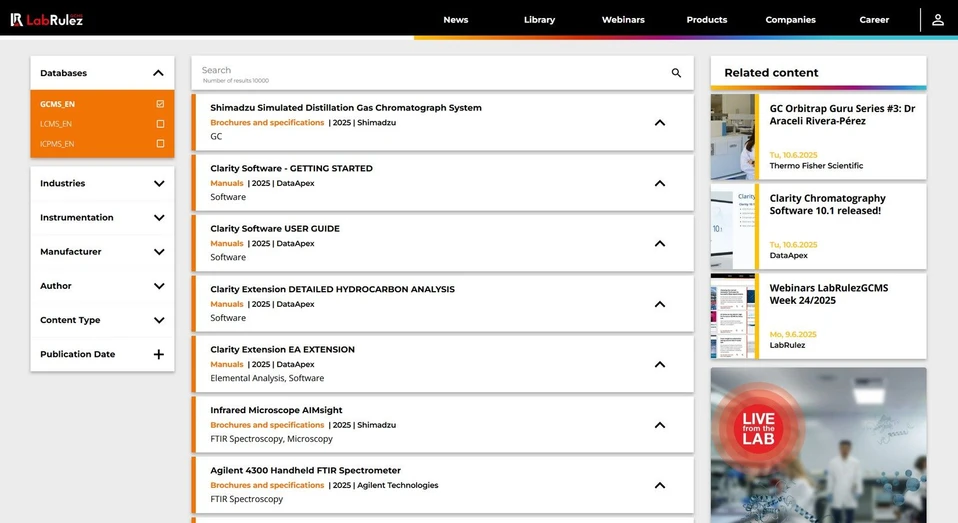
Task: Collapse the Clarity Software GETTING STARTED chevron
Action: click(x=660, y=183)
